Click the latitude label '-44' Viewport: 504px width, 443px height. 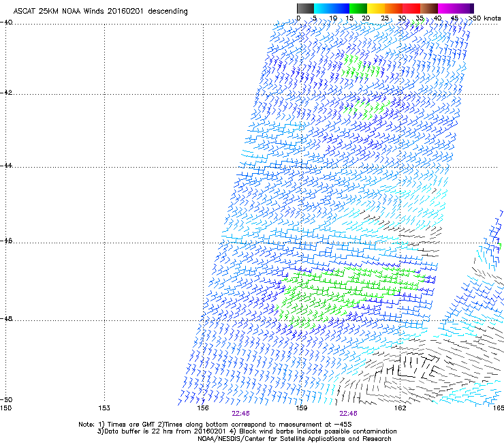coord(6,166)
